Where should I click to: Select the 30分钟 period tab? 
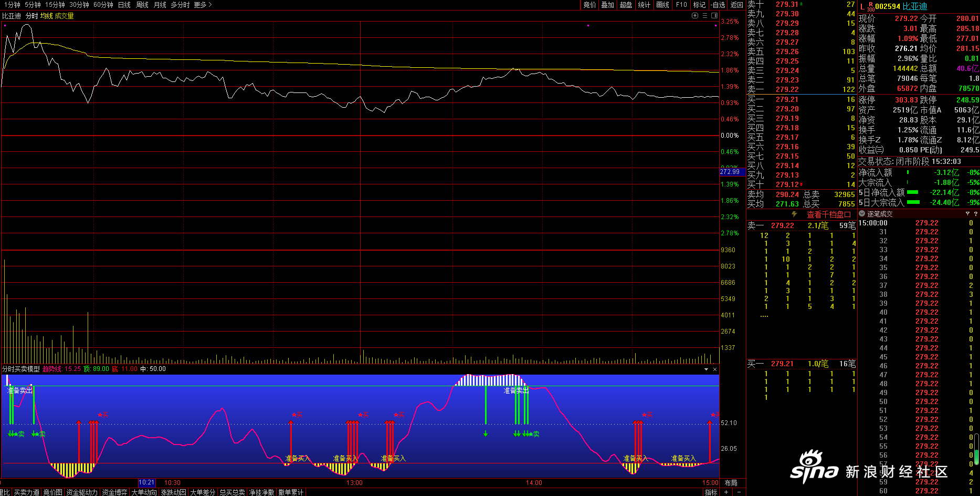point(79,5)
